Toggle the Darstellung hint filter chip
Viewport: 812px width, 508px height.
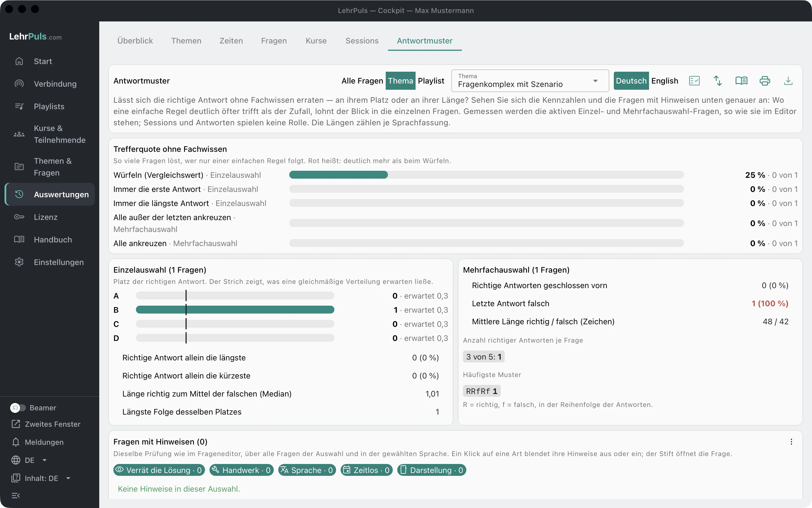[x=431, y=470]
